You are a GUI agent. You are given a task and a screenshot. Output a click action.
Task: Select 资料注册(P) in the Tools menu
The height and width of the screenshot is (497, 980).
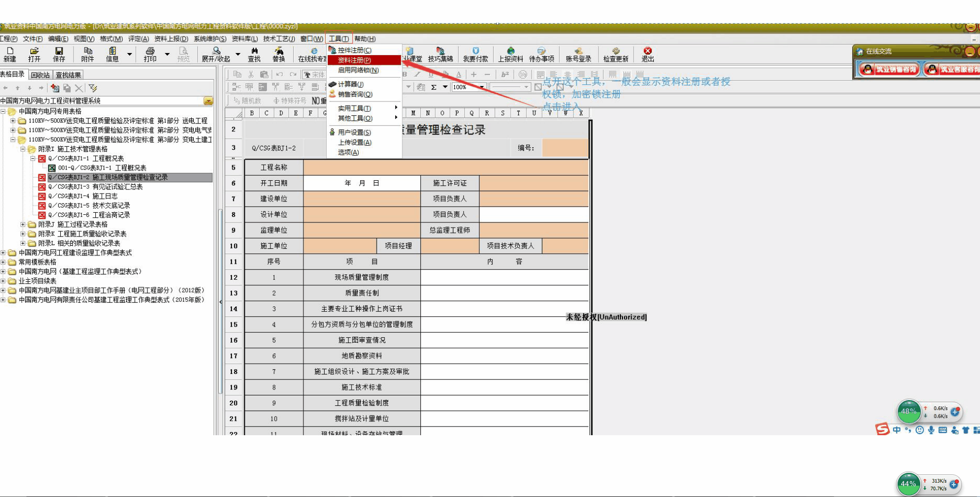click(x=354, y=60)
